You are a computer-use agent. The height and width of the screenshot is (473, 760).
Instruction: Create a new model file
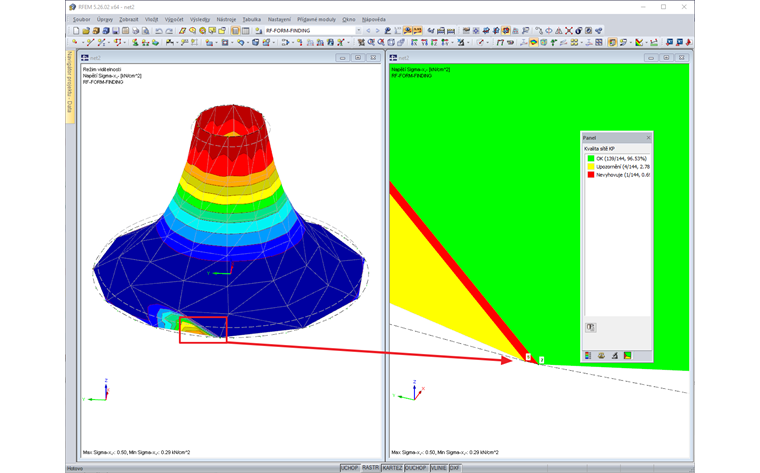76,31
